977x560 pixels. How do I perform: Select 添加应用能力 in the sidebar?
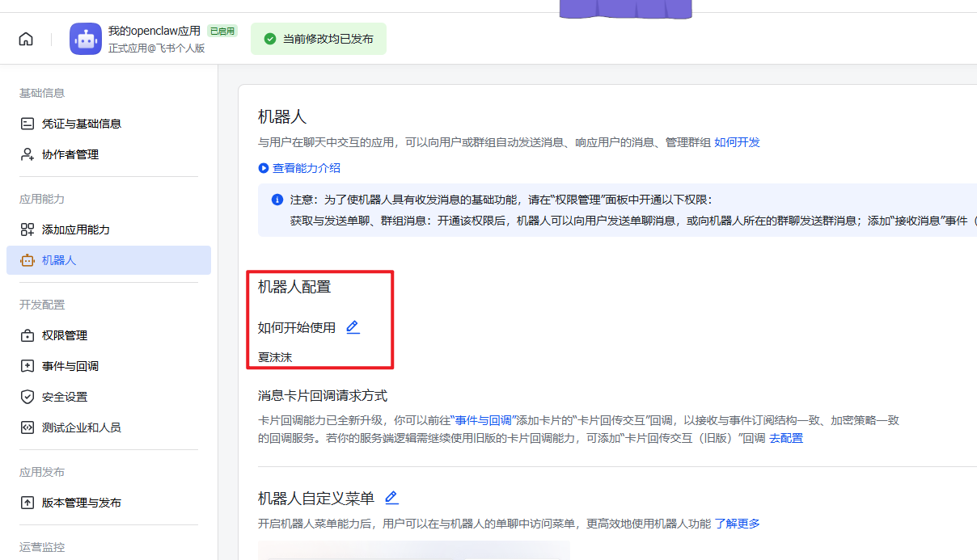pyautogui.click(x=75, y=229)
